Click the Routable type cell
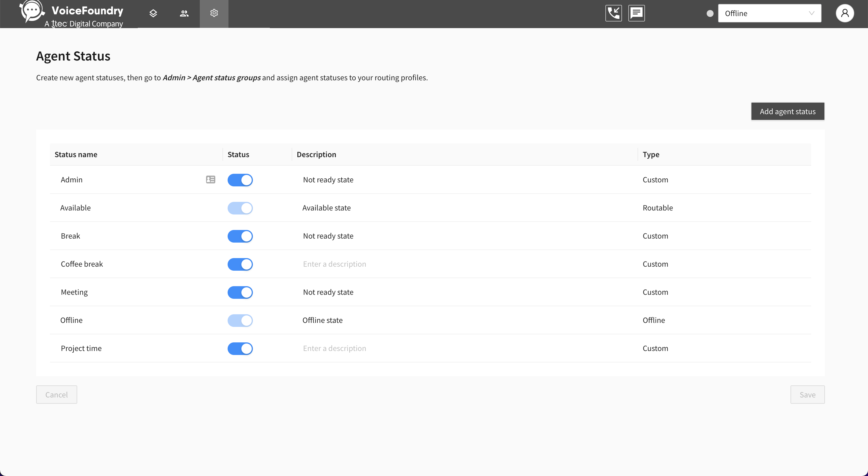 click(x=658, y=208)
